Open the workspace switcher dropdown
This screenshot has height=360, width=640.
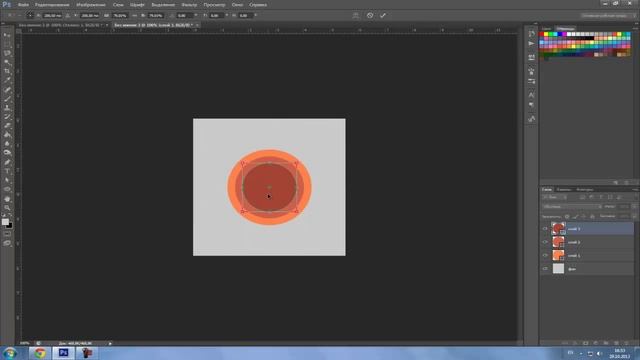coord(608,16)
